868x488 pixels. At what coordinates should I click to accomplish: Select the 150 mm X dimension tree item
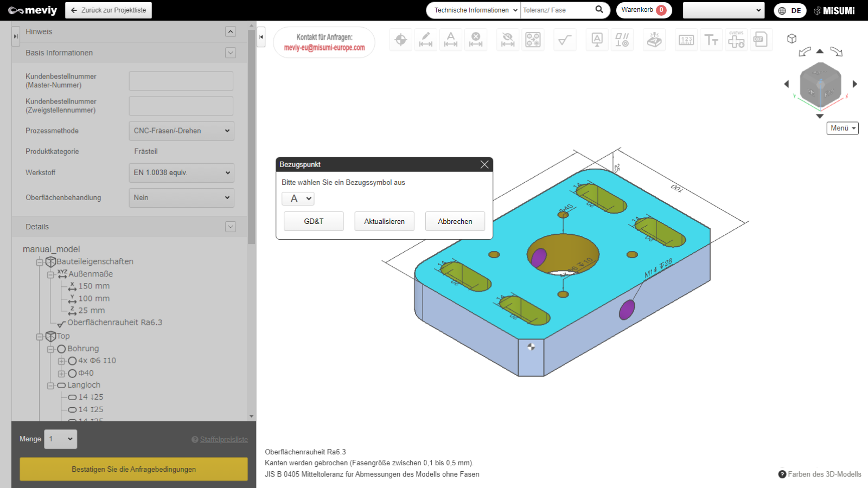tap(94, 286)
